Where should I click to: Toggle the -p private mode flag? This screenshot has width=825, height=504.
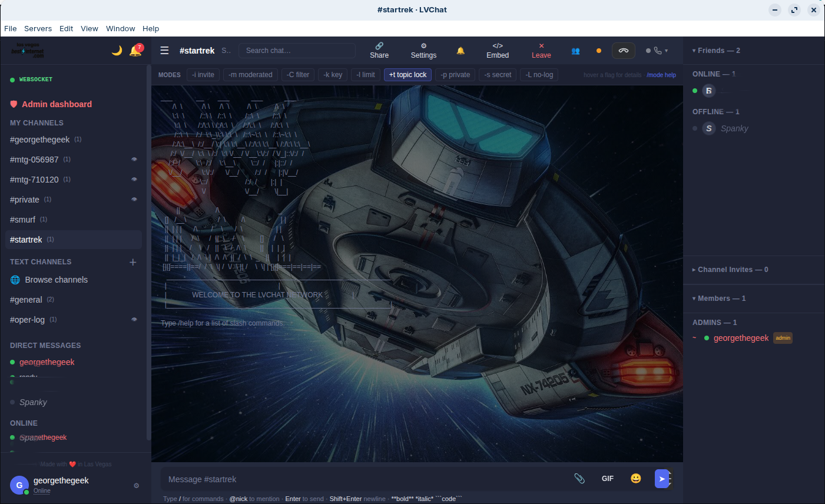pyautogui.click(x=456, y=75)
